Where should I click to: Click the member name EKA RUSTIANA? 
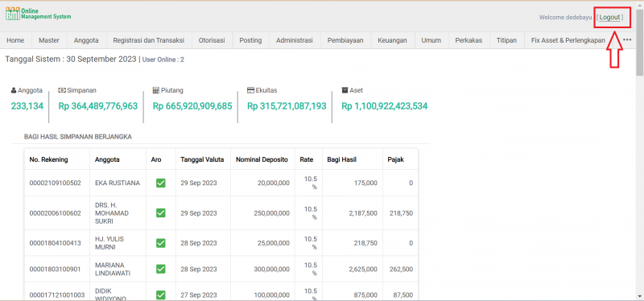point(118,183)
